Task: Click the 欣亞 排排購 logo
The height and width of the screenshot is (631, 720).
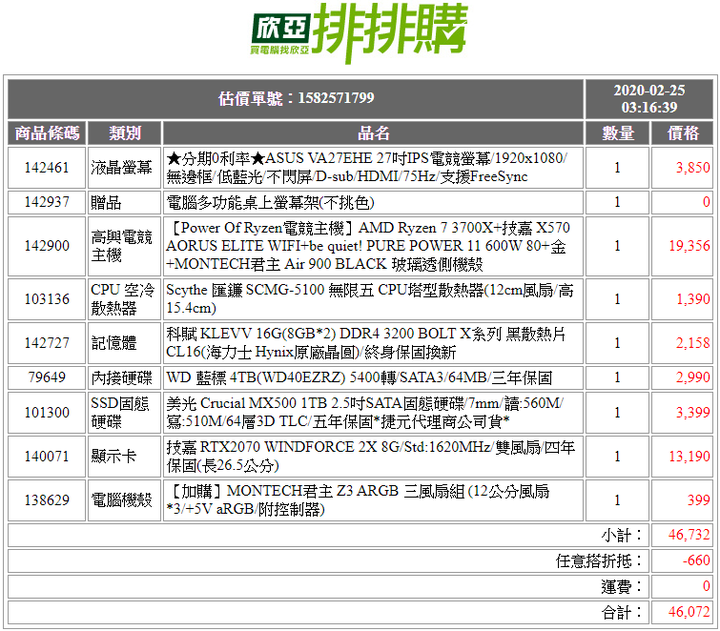Action: [x=360, y=33]
